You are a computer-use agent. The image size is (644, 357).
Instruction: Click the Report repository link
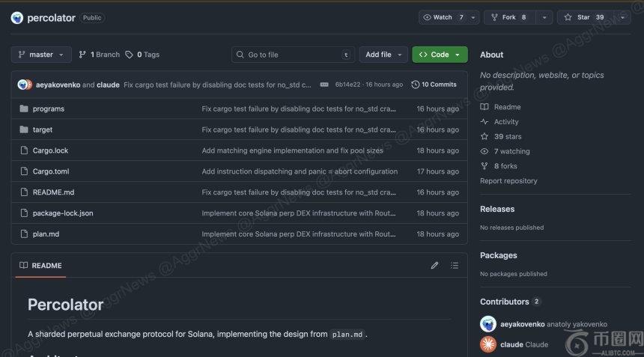point(508,181)
